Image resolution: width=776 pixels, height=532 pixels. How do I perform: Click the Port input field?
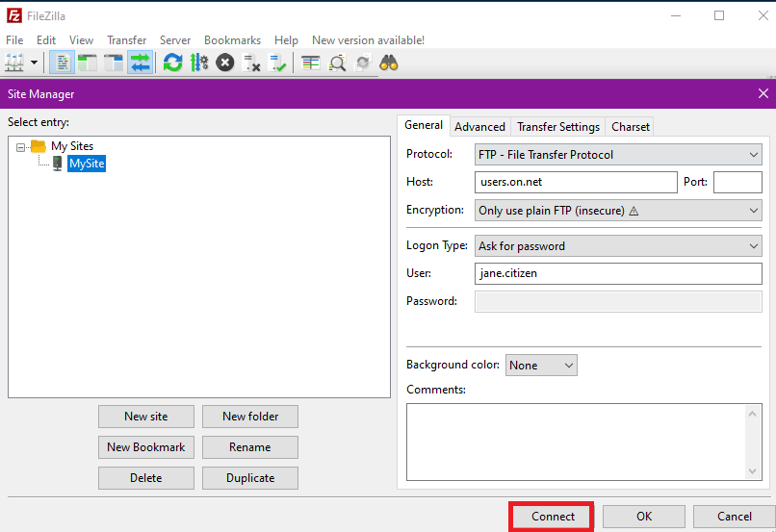tap(737, 182)
